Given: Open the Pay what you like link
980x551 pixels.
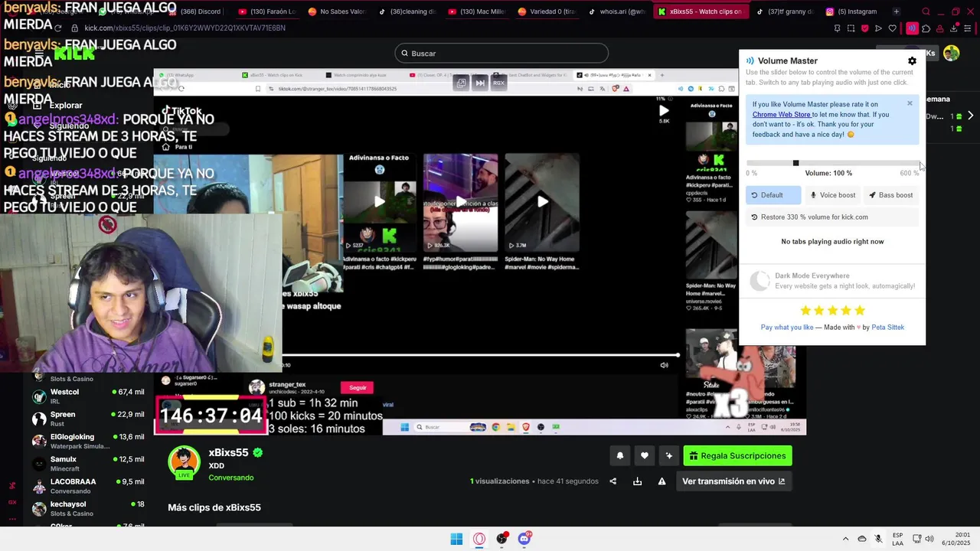Looking at the screenshot, I should 787,328.
